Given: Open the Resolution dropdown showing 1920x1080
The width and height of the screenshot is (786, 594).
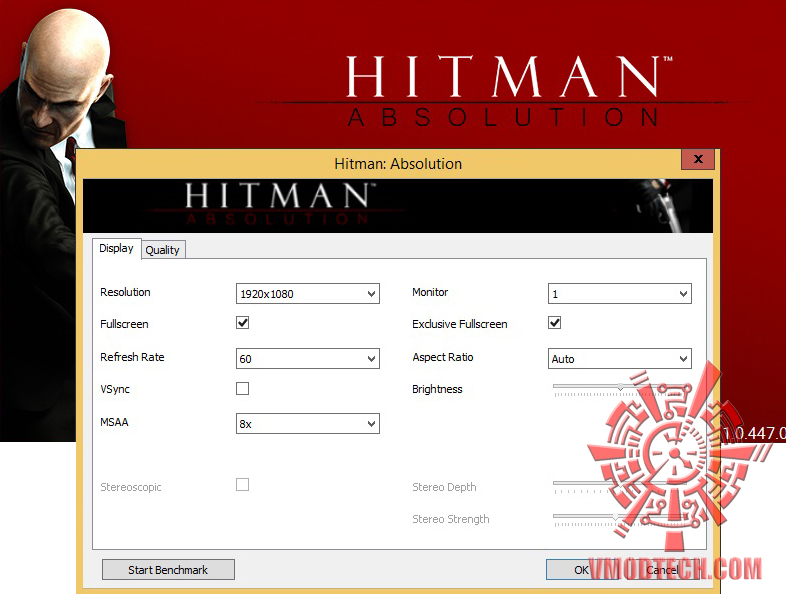Looking at the screenshot, I should point(308,294).
